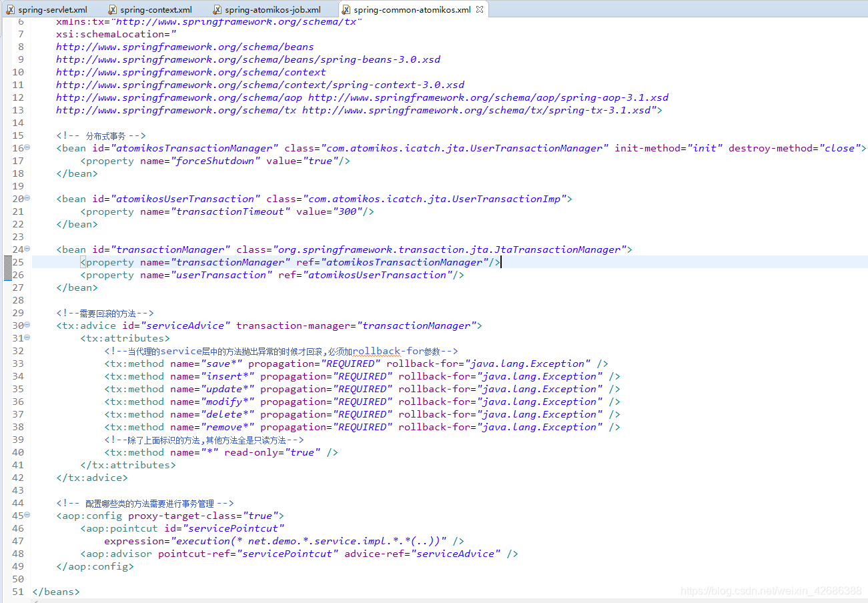
Task: Click the closing </aop:config> tag
Action: pos(95,566)
